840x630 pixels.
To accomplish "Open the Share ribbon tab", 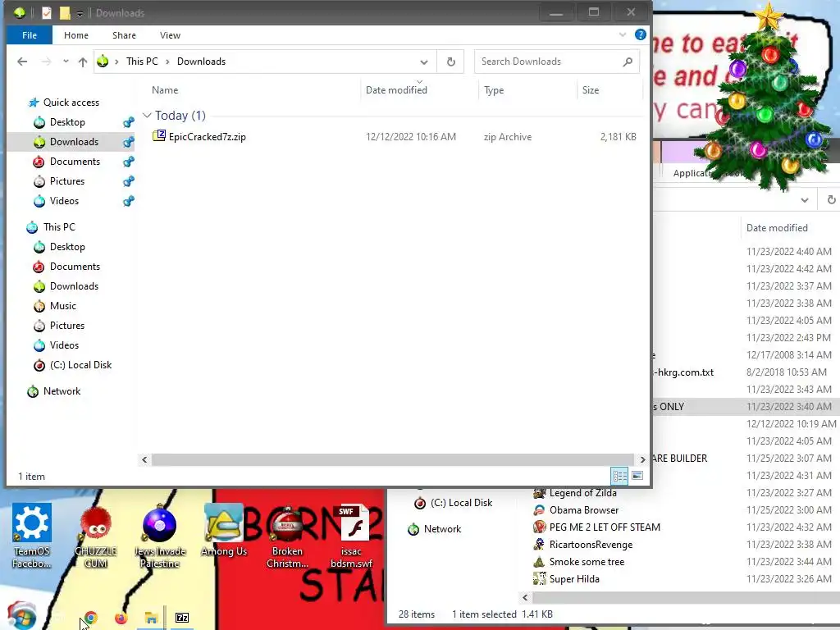I will 124,35.
